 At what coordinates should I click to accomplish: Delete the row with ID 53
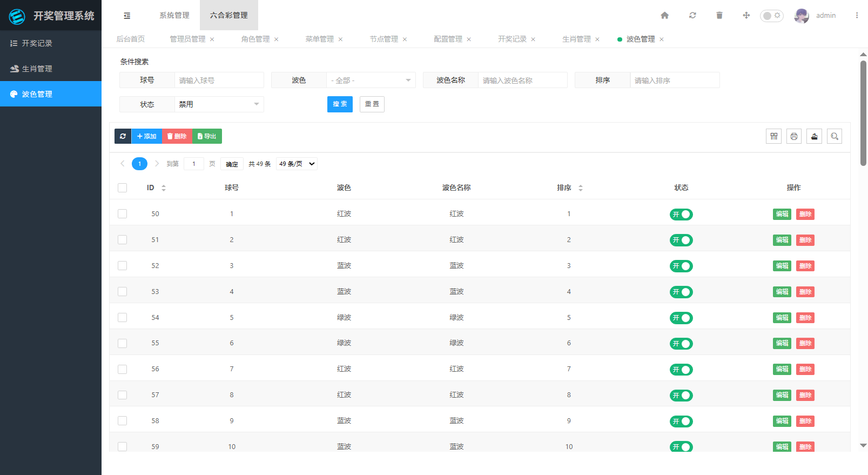[805, 292]
